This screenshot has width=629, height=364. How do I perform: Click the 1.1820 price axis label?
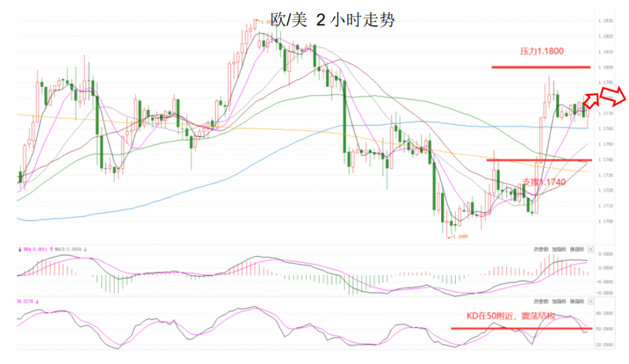(605, 36)
